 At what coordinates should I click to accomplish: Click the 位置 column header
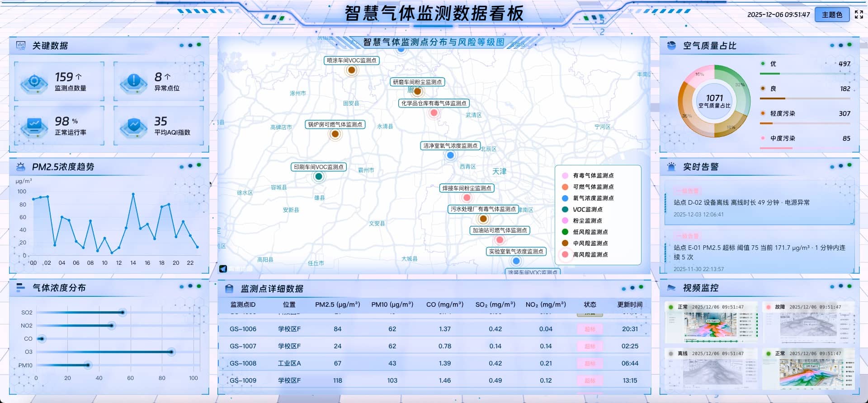(289, 305)
